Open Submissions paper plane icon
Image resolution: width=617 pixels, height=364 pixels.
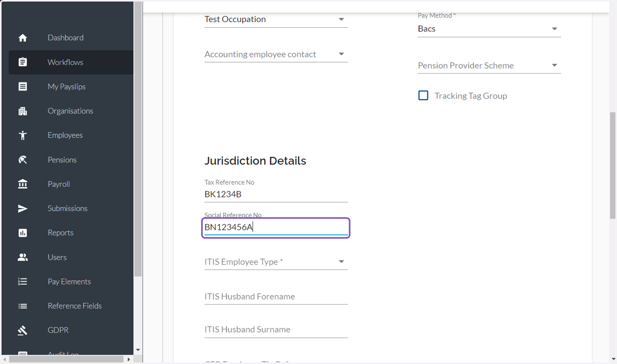point(23,208)
